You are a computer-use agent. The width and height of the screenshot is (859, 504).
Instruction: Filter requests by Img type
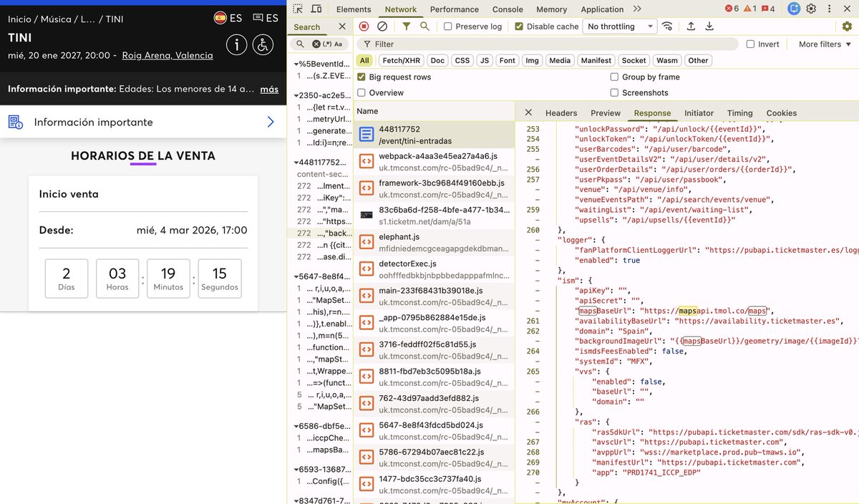tap(532, 61)
